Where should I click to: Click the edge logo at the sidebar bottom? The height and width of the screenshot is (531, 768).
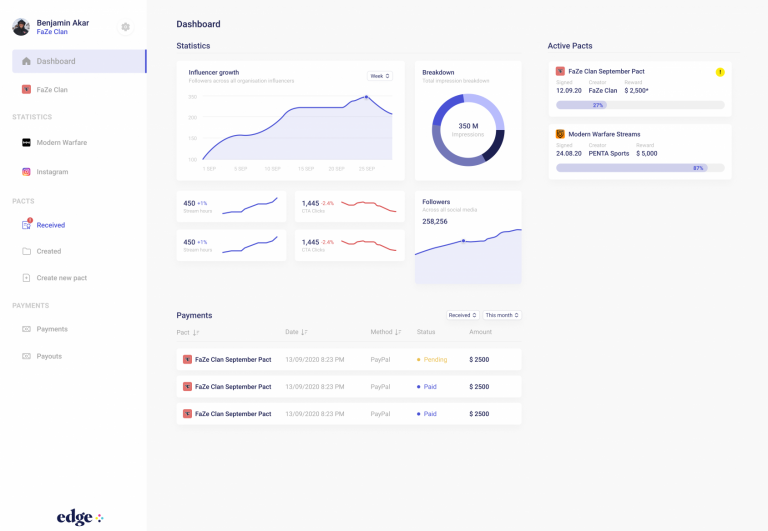(80, 517)
